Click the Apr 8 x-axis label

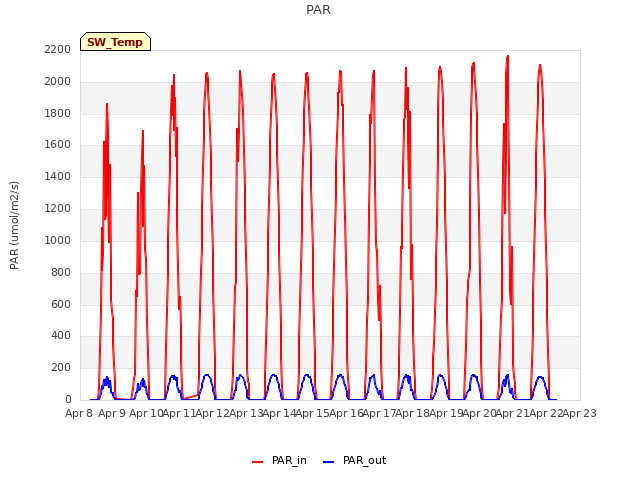[x=79, y=413]
